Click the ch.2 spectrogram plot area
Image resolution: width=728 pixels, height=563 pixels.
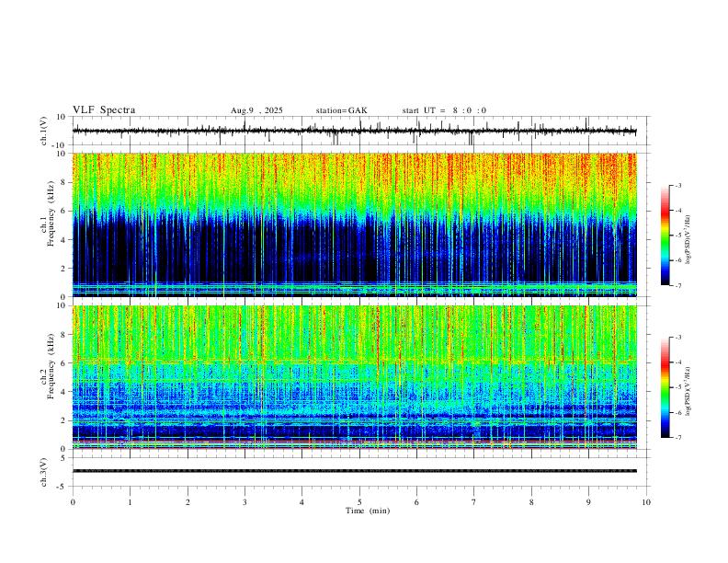pyautogui.click(x=354, y=377)
